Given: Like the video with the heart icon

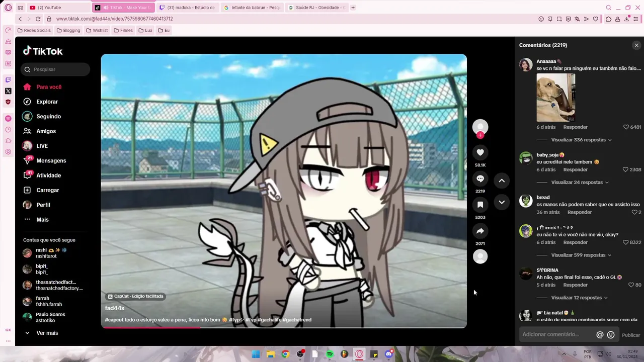Looking at the screenshot, I should click(x=480, y=152).
